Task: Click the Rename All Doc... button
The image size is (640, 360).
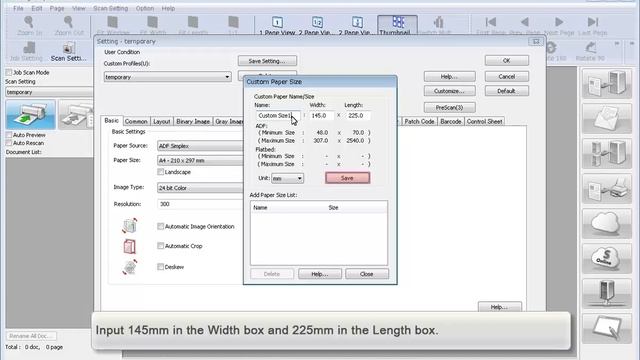Action: (x=31, y=336)
